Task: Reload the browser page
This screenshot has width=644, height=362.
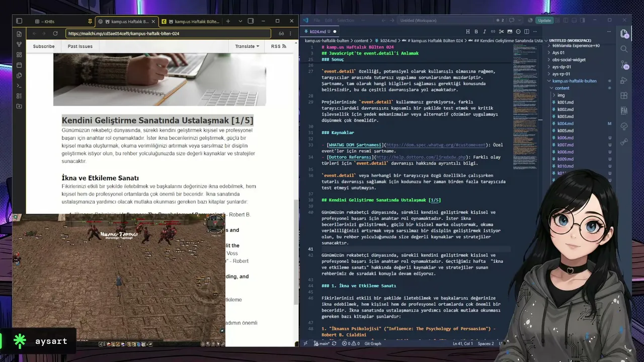Action: 55,34
